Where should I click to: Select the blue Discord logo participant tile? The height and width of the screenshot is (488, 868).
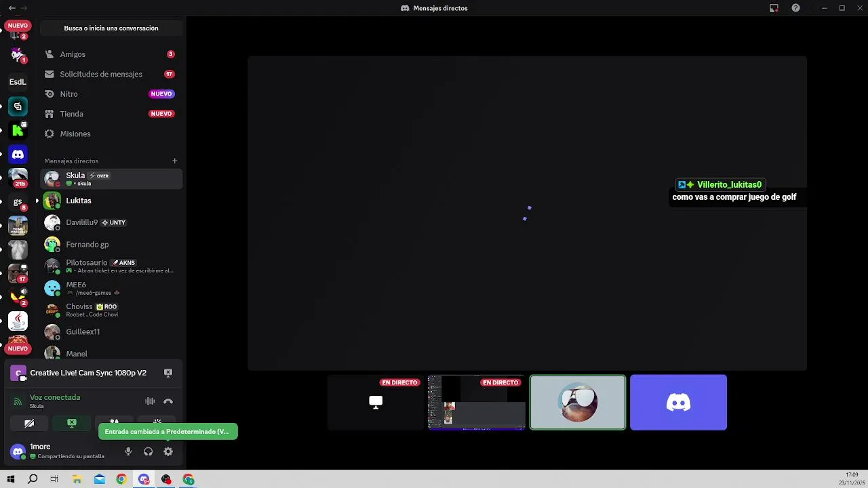coord(678,403)
